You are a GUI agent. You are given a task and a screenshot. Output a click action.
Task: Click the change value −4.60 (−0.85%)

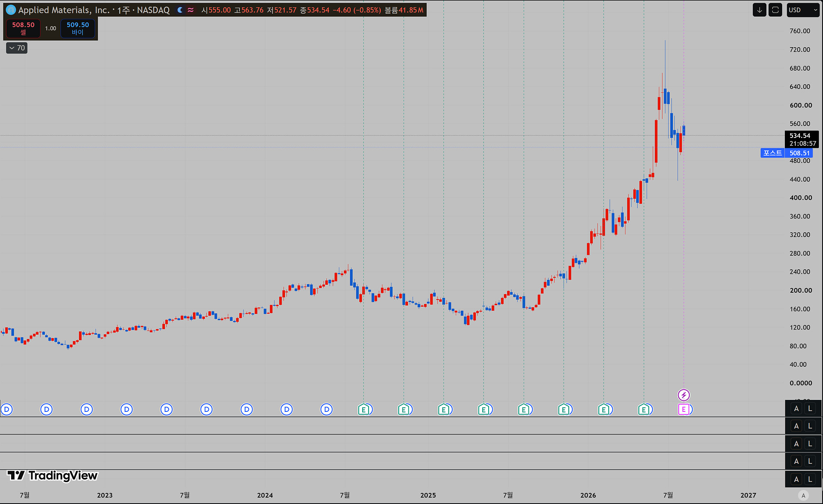coord(357,10)
